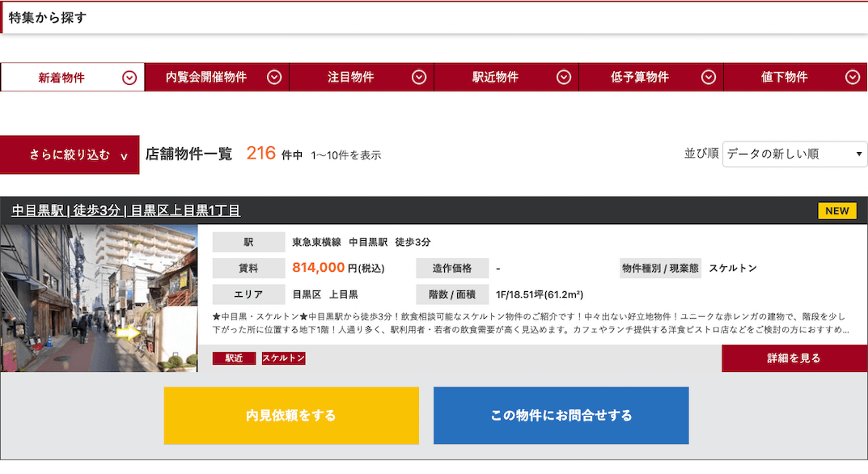Open the 新着物件 tab
Image resolution: width=868 pixels, height=474 pixels.
(x=62, y=78)
